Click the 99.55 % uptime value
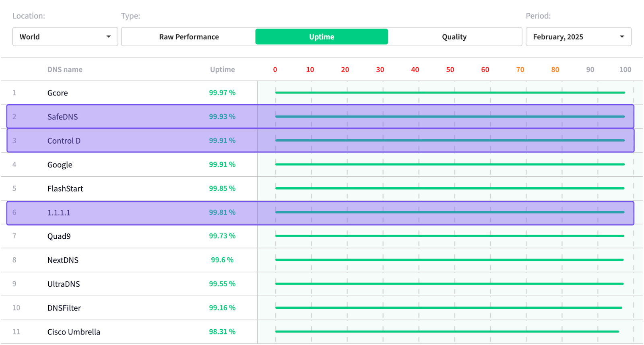The height and width of the screenshot is (345, 644). click(222, 283)
